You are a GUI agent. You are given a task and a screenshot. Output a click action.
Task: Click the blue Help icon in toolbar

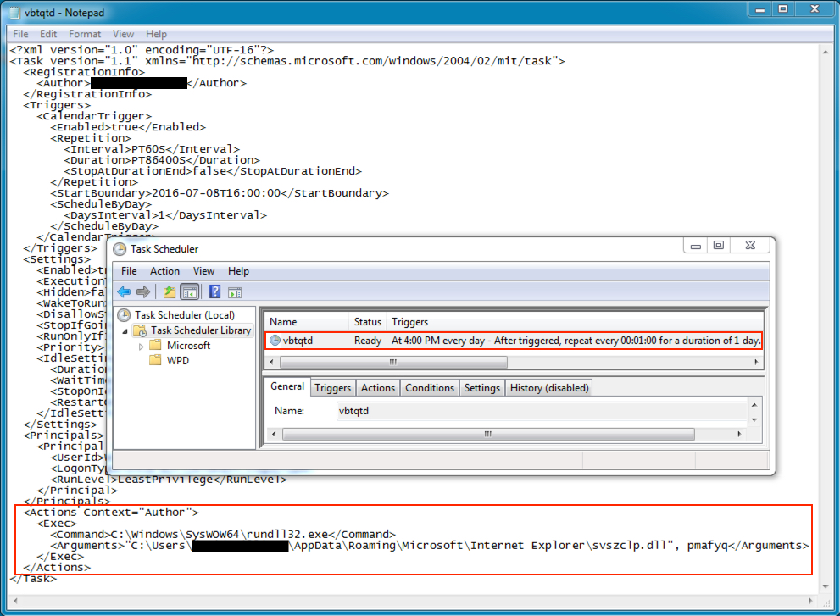pos(214,292)
